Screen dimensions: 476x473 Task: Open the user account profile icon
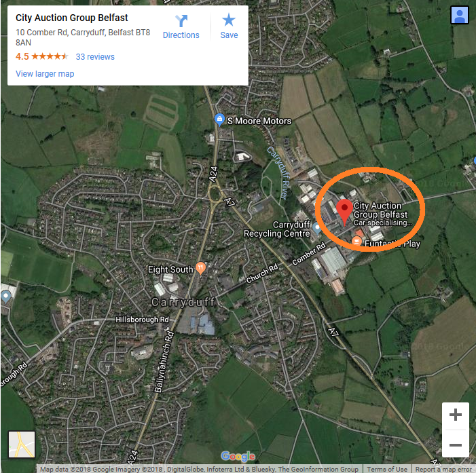pos(460,15)
